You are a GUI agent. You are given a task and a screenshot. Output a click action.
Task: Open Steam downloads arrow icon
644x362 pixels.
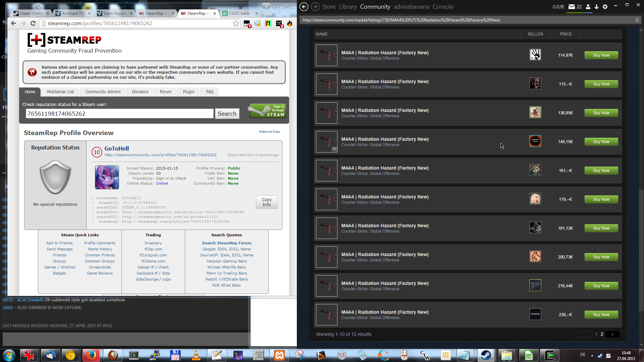(x=596, y=7)
